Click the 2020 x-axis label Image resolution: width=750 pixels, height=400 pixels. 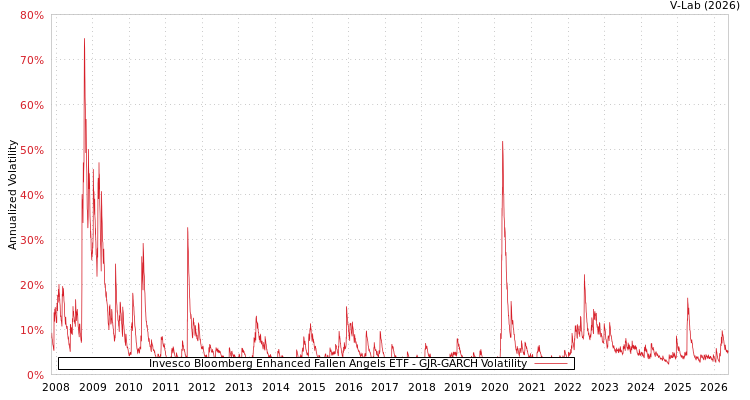tap(495, 387)
